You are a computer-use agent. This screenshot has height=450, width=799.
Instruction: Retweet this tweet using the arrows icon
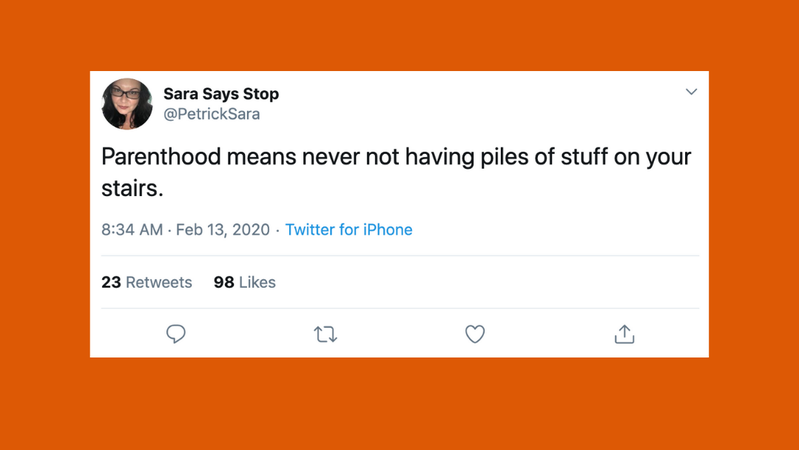click(325, 334)
